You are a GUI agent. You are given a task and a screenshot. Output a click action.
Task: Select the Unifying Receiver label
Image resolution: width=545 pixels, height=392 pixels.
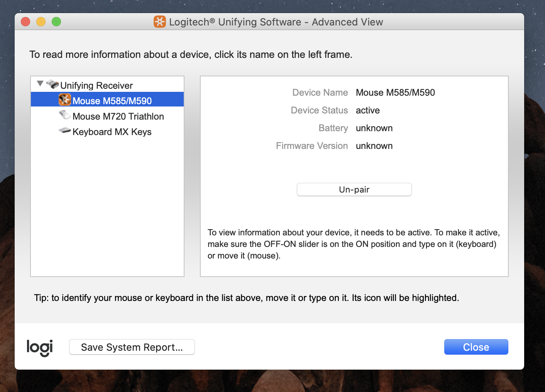(x=96, y=85)
